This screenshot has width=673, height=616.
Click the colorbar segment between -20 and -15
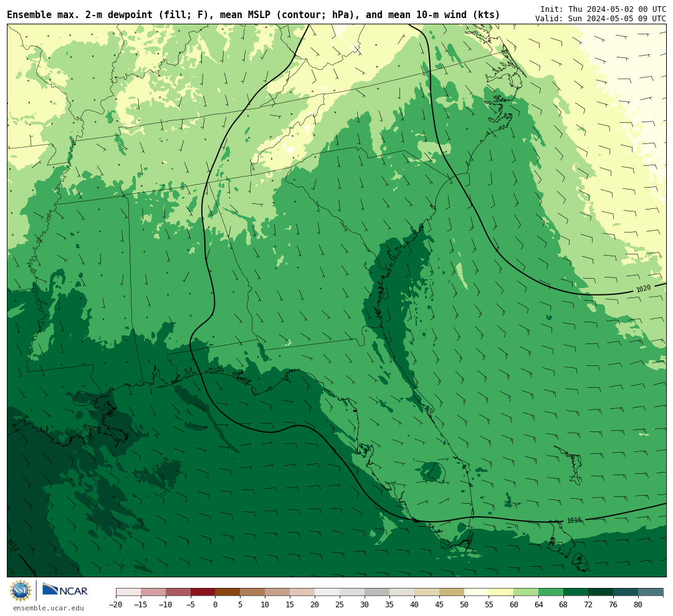(x=128, y=592)
